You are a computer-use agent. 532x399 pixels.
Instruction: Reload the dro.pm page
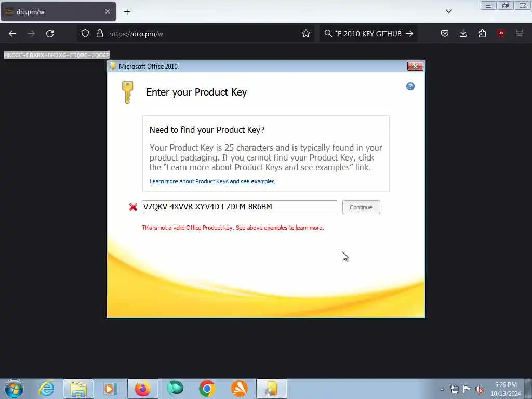coord(50,34)
